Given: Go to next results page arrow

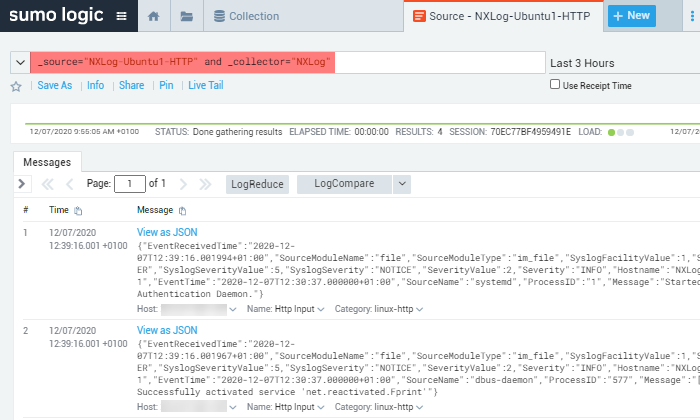Looking at the screenshot, I should tap(181, 184).
